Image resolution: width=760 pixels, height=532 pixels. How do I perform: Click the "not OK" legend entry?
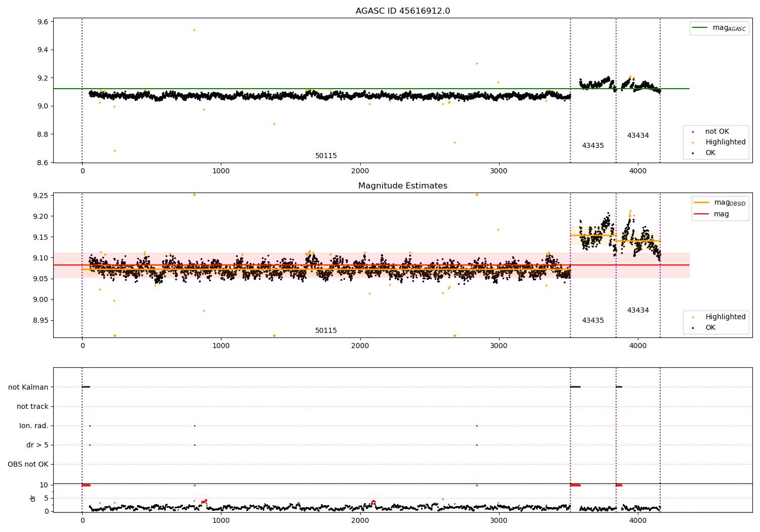pyautogui.click(x=717, y=132)
